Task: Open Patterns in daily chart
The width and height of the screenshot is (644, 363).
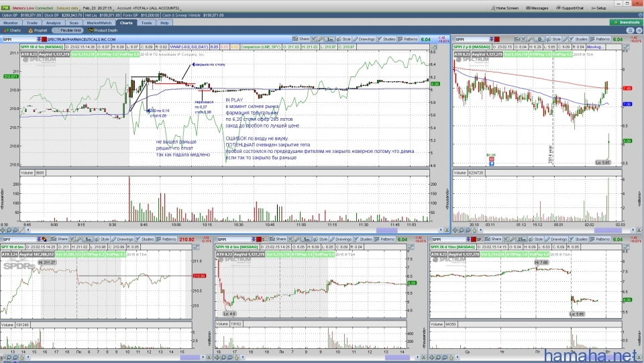Action: point(600,39)
